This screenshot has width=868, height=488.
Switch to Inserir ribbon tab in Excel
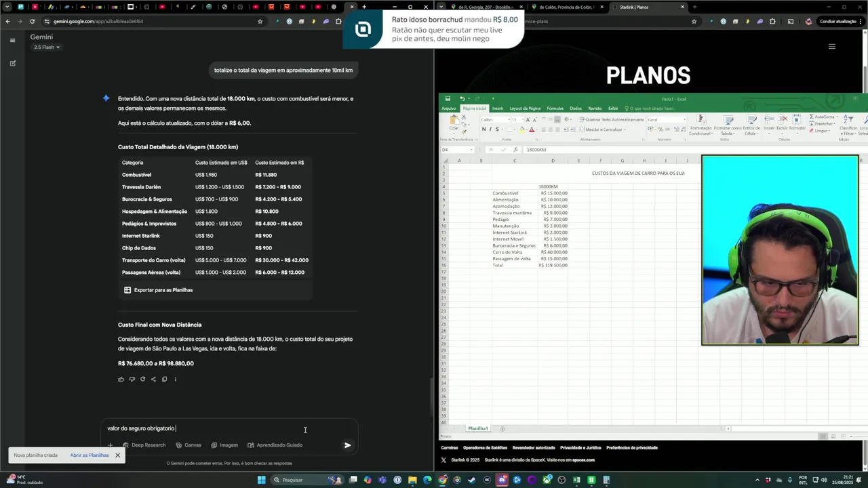point(498,108)
